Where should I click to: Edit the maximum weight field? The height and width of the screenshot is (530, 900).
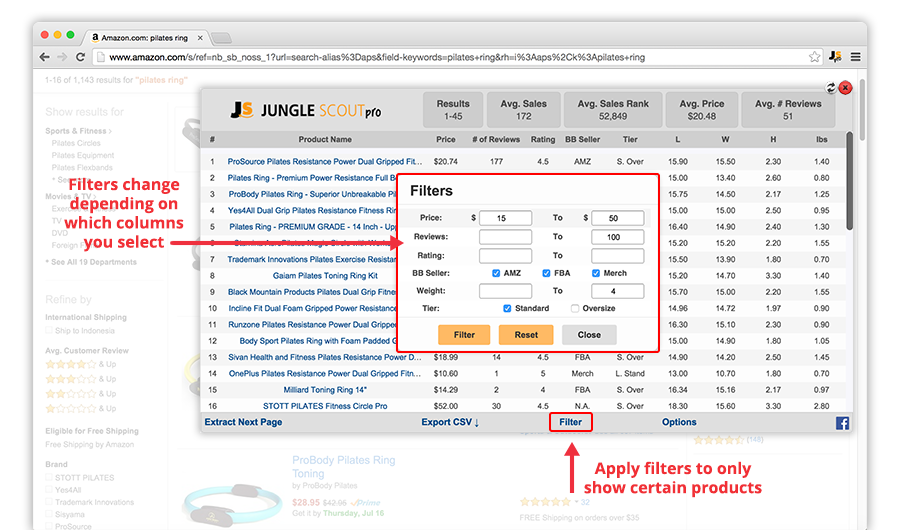pyautogui.click(x=618, y=291)
